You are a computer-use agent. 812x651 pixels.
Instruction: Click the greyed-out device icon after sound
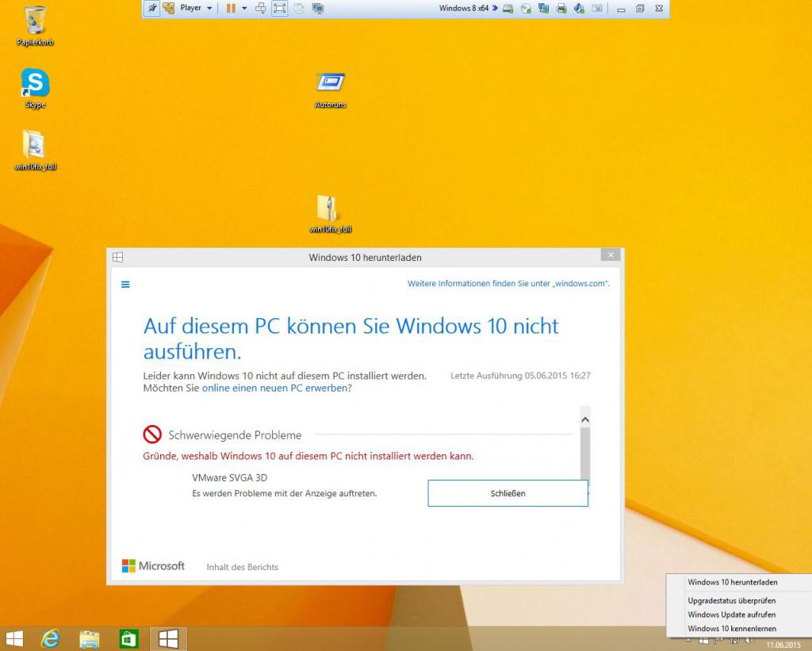pyautogui.click(x=597, y=9)
